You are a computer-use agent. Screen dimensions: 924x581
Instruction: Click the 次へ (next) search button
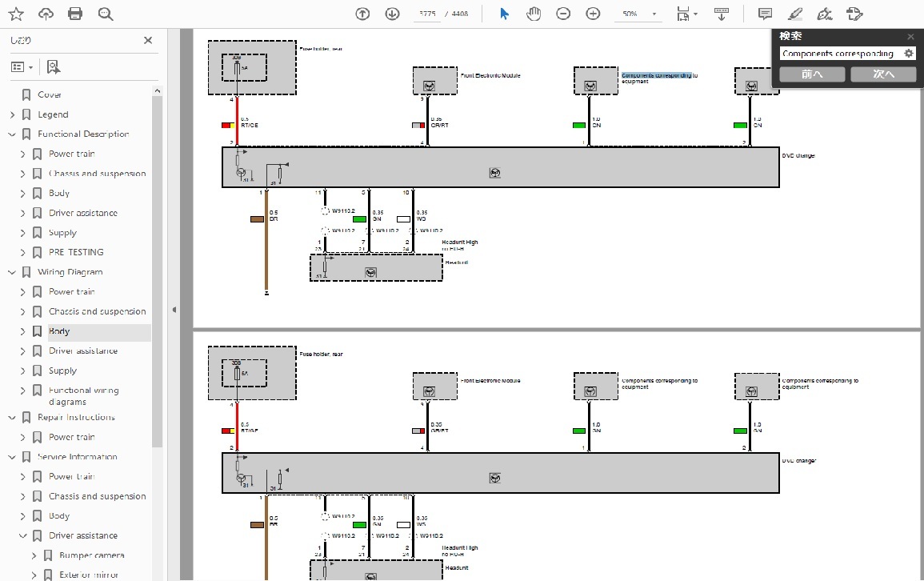point(883,74)
